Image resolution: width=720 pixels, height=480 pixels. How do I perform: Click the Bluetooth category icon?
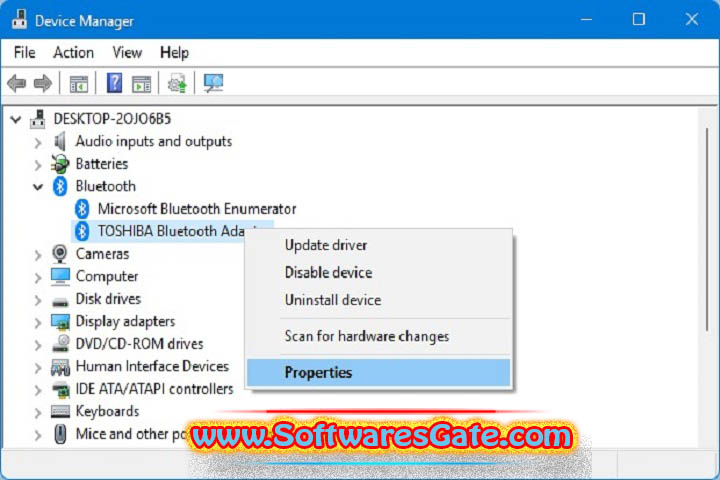coord(60,186)
